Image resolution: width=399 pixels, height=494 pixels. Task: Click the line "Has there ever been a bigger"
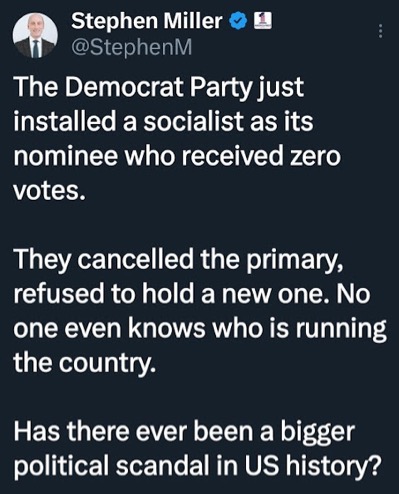(184, 432)
